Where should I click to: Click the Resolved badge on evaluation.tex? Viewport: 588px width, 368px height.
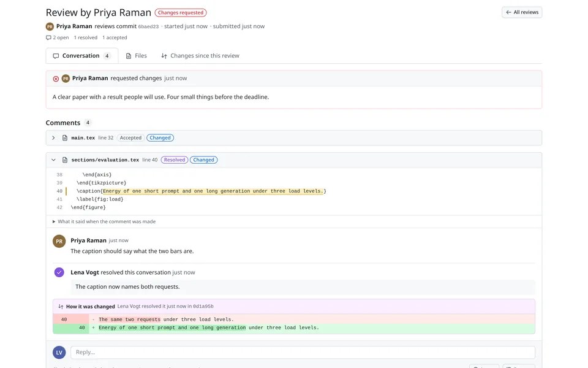click(x=175, y=160)
